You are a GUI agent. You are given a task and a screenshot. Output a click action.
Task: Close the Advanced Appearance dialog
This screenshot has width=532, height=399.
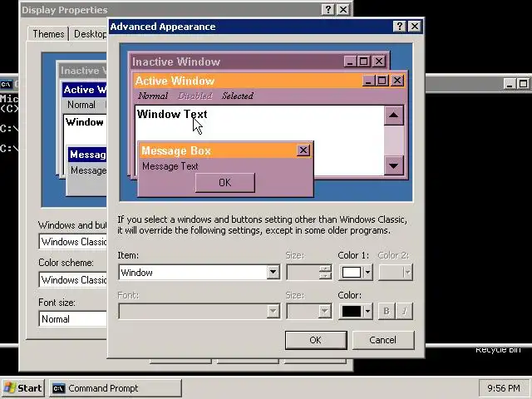415,26
